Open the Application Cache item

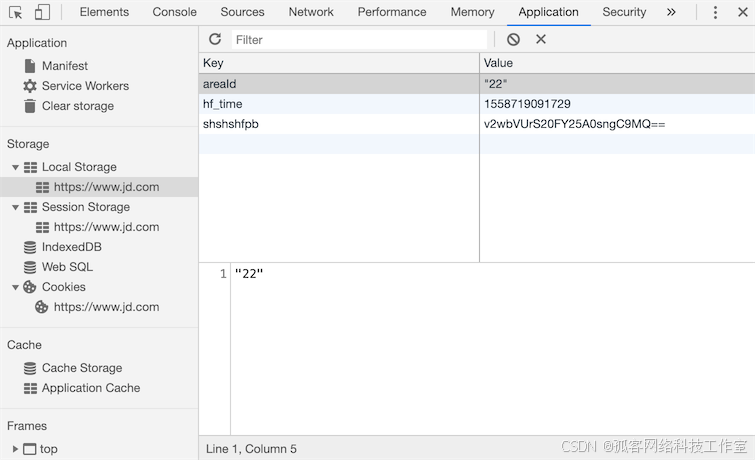click(x=91, y=388)
